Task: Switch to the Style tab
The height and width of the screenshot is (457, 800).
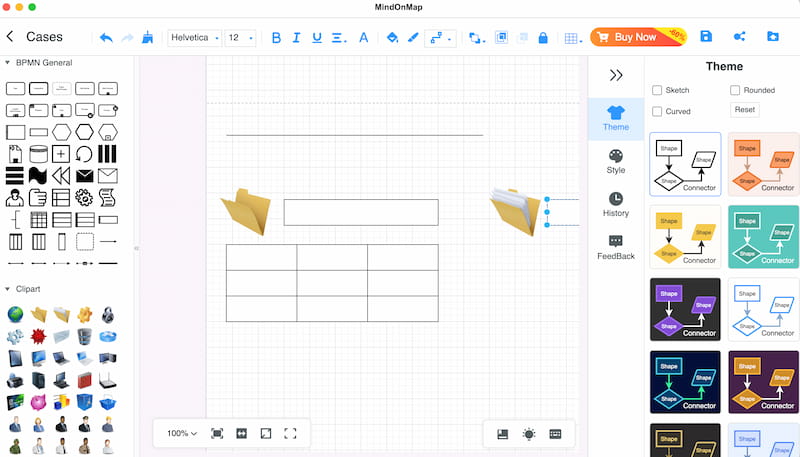Action: click(x=616, y=162)
